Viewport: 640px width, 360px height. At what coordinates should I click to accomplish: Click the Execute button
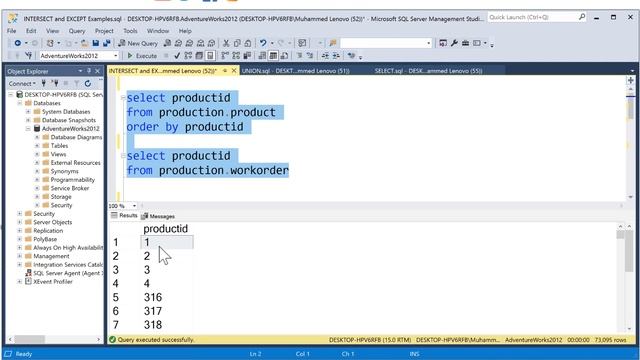142,56
